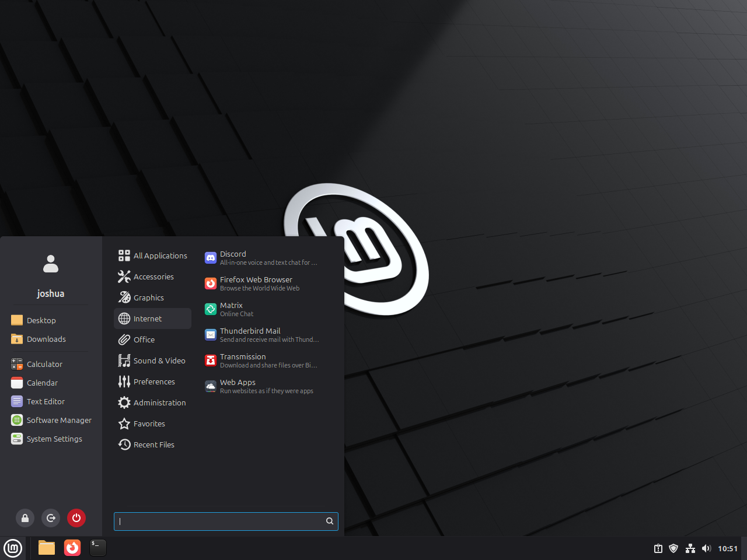Open the terminal from the taskbar
The image size is (747, 560).
[x=97, y=548]
